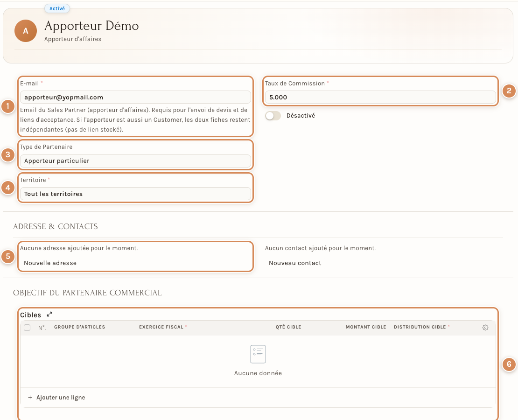
Task: Click the Nouveau contact button
Action: tap(295, 263)
